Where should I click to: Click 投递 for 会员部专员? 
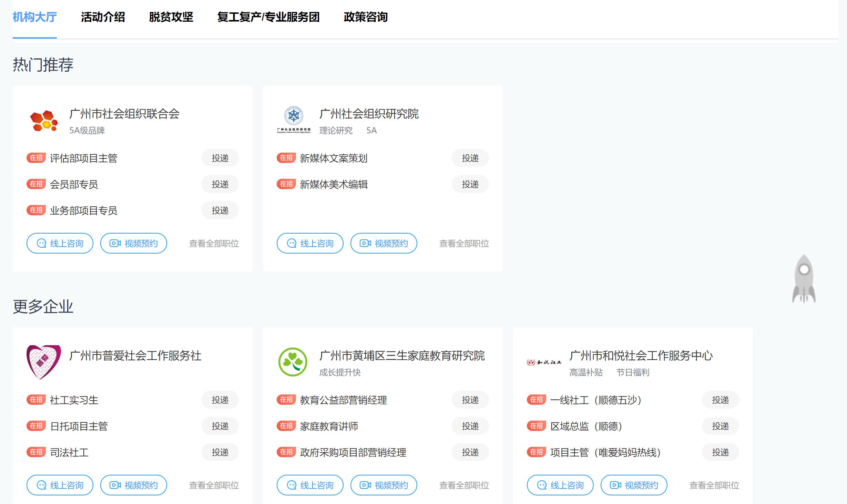coord(220,184)
